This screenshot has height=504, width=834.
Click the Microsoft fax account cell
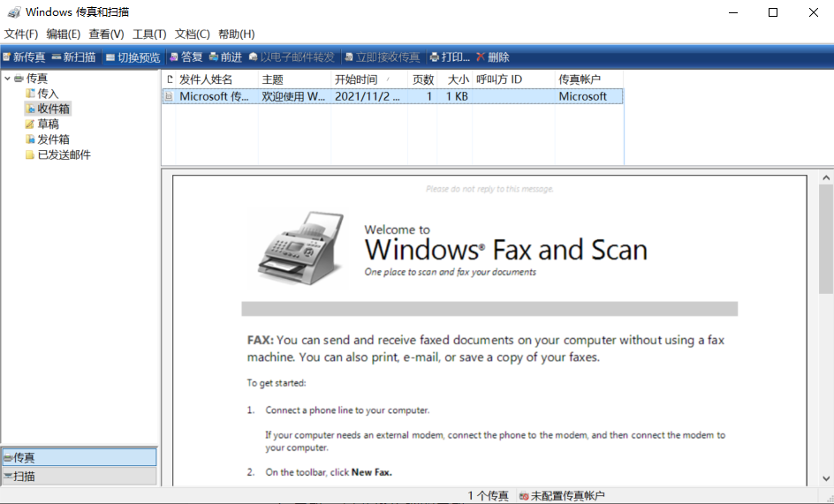[x=582, y=96]
